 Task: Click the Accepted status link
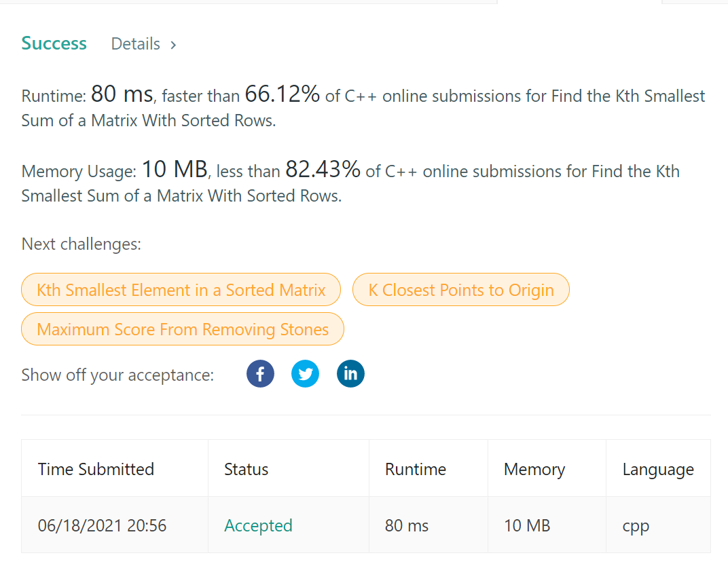(258, 525)
